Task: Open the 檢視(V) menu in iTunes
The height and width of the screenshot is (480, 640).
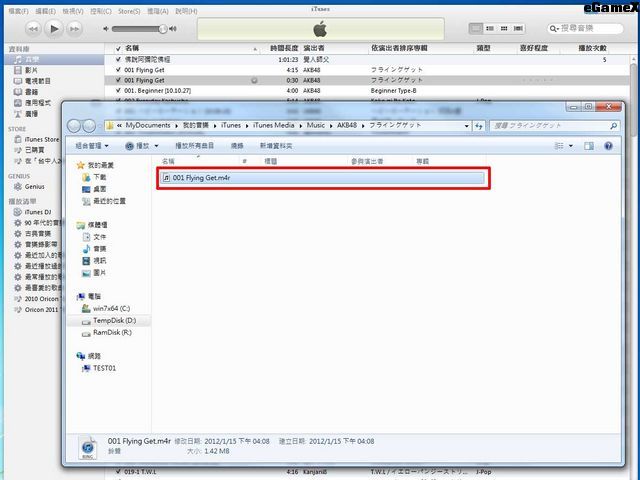Action: point(73,11)
